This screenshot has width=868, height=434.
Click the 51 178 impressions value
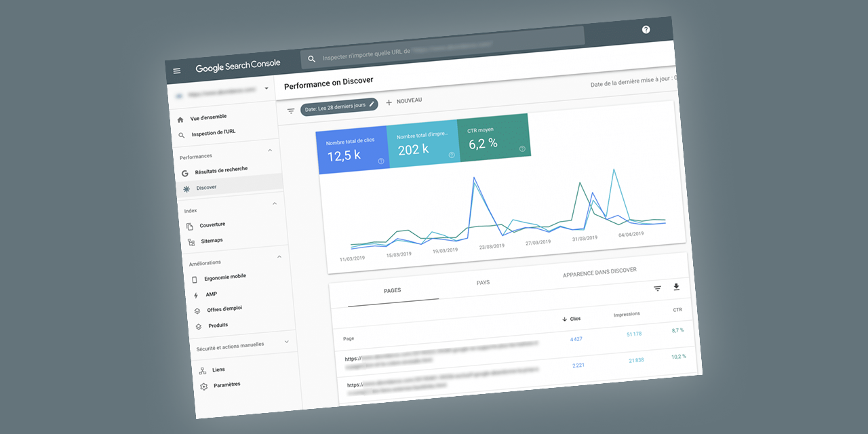click(x=634, y=334)
